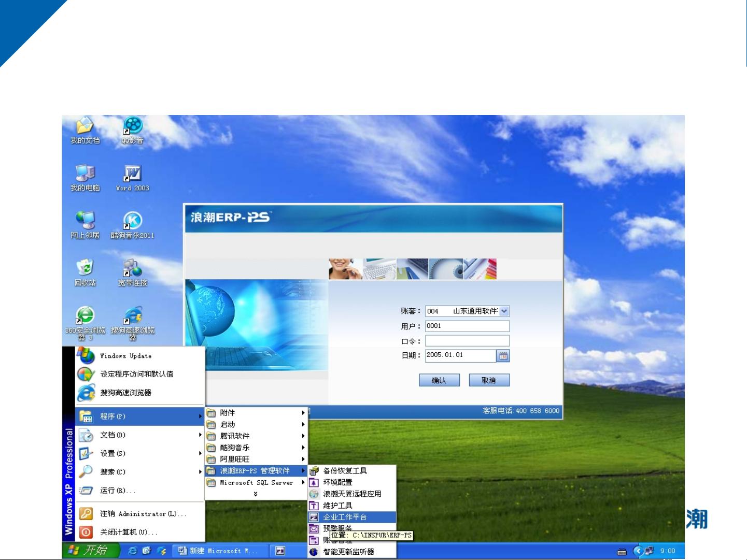Launch 备份恢复工具 from the ERP-PS submenu
Screen dimensions: 747x560
coord(352,471)
